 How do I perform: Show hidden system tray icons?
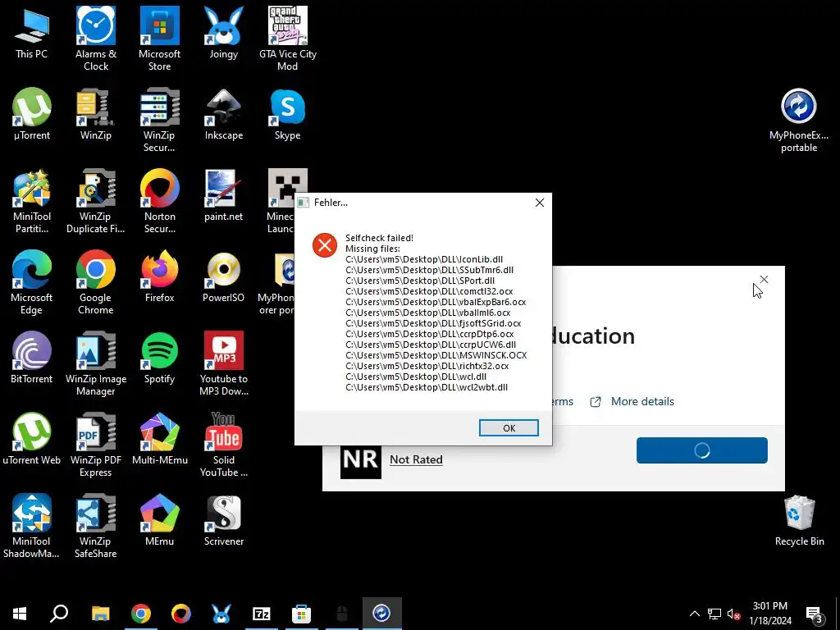(x=694, y=614)
